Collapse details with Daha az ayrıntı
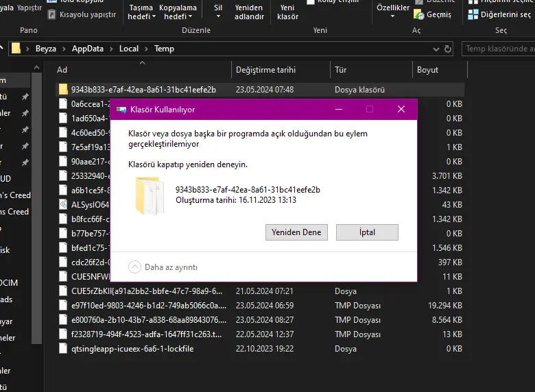The height and width of the screenshot is (392, 535). [x=163, y=267]
